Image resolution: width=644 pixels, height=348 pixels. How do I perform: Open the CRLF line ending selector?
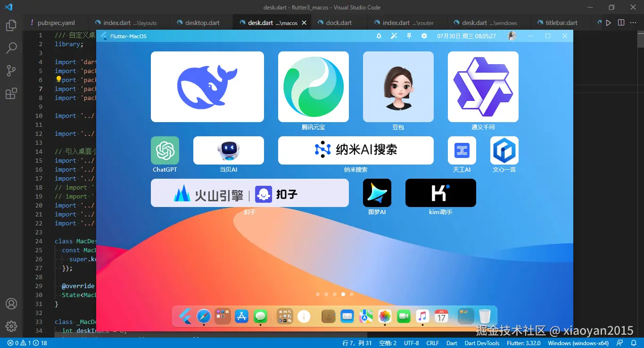coord(432,343)
